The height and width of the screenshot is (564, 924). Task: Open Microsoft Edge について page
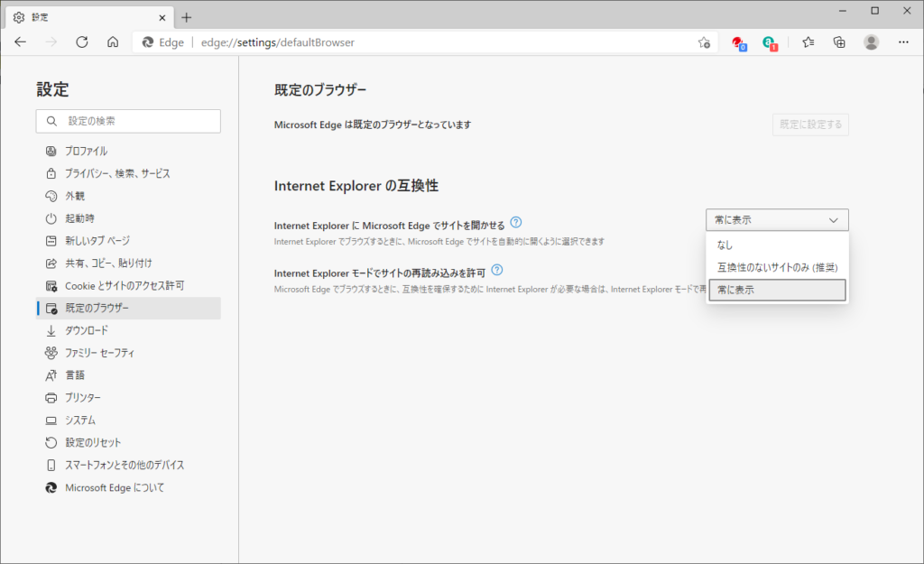[115, 487]
